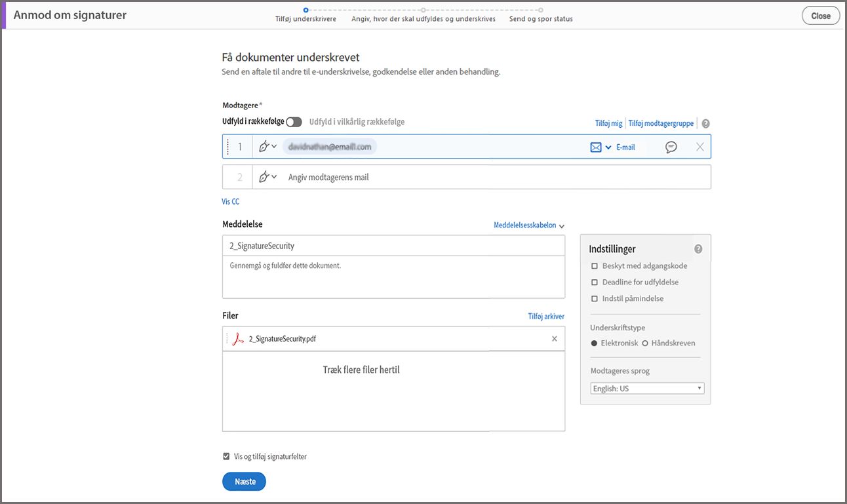Screen dimensions: 847x504
Task: Click the Tilføj mig link
Action: [x=608, y=123]
